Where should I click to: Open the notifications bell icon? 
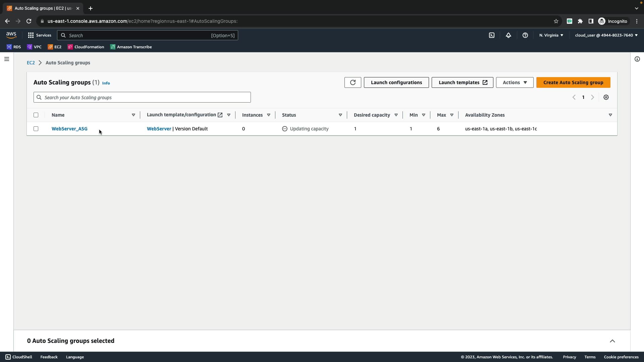[508, 35]
